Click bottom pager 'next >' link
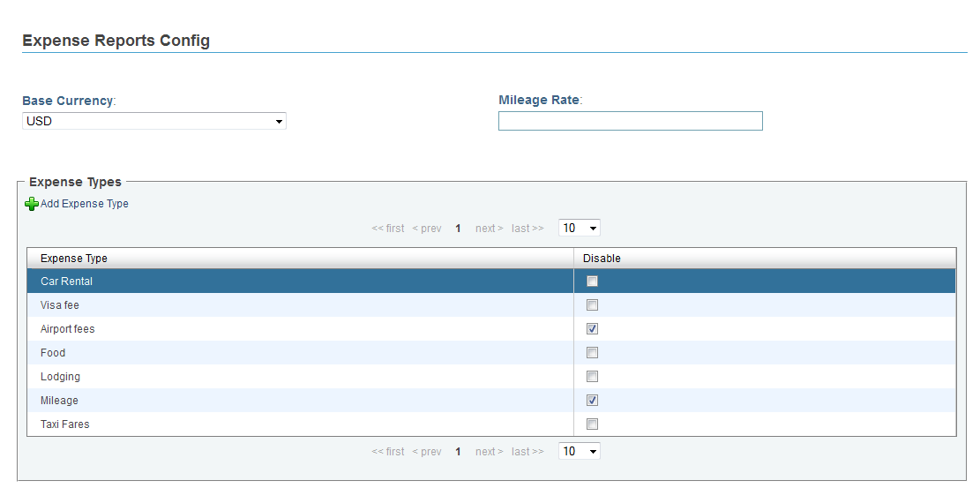This screenshot has height=488, width=980. tap(490, 452)
